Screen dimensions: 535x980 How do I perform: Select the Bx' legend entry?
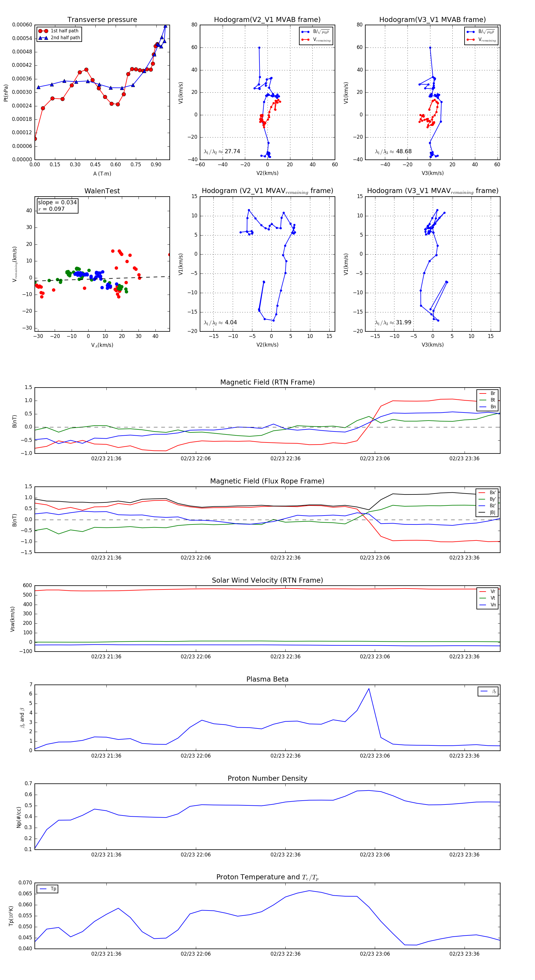487,493
